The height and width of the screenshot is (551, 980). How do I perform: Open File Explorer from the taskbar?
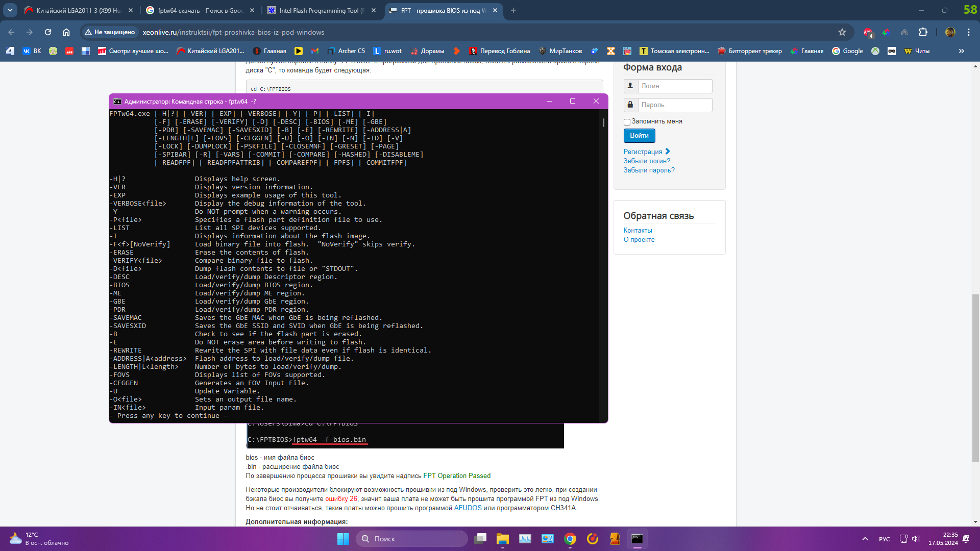(x=503, y=539)
